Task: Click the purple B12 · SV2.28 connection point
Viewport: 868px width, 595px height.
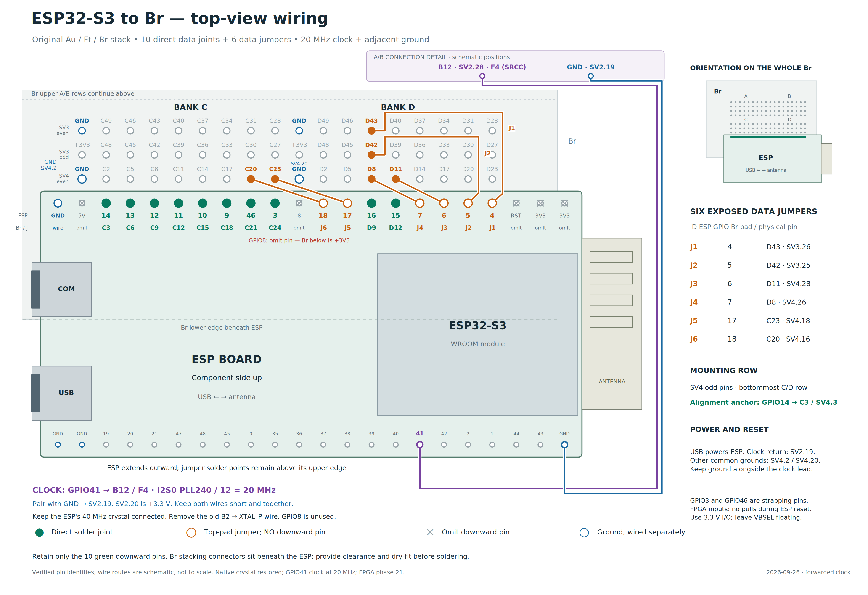Action: point(482,76)
